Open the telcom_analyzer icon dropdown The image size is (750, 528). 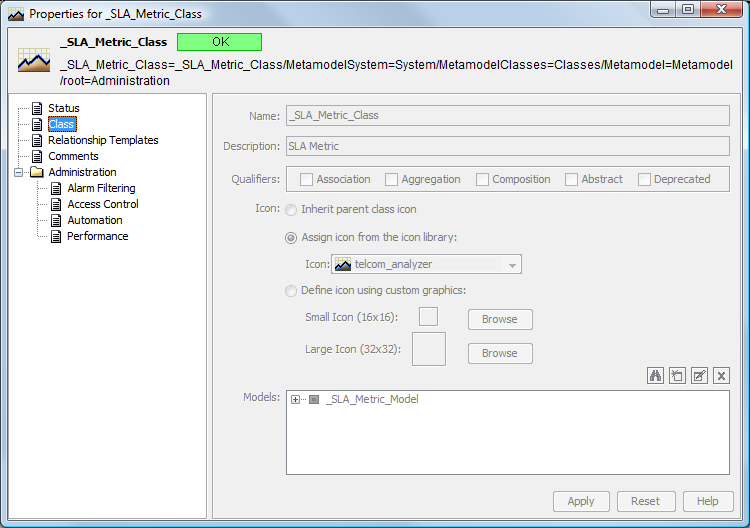point(512,264)
